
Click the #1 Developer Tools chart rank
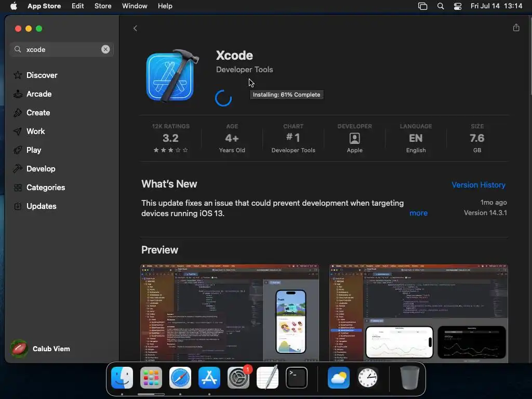tap(294, 138)
